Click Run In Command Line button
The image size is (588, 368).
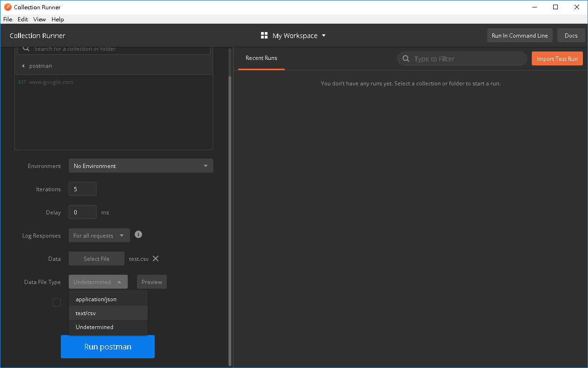point(520,36)
